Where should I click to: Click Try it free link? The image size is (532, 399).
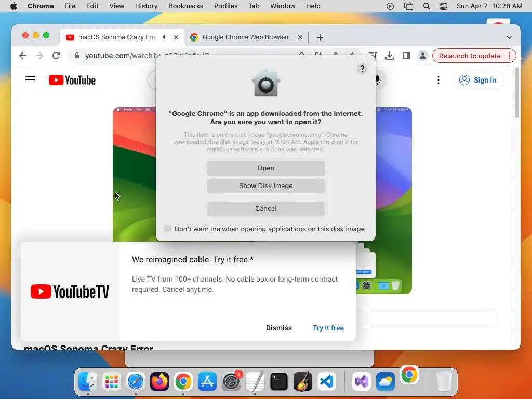[328, 328]
